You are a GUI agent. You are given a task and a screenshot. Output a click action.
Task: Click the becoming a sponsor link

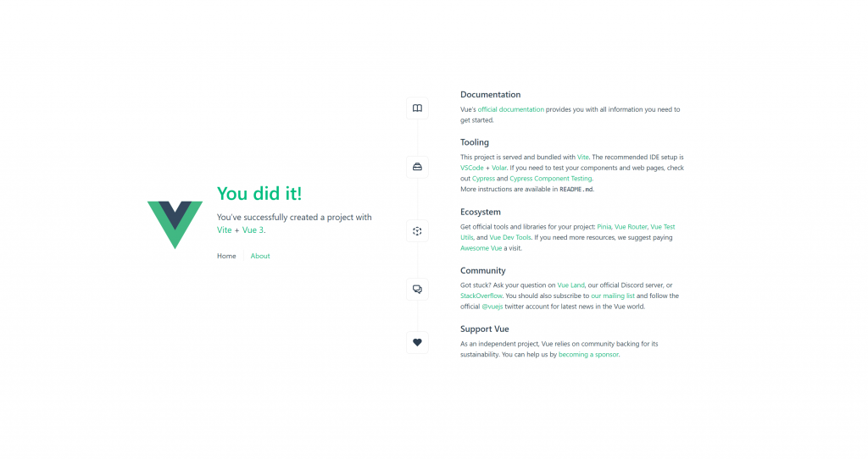coord(588,355)
